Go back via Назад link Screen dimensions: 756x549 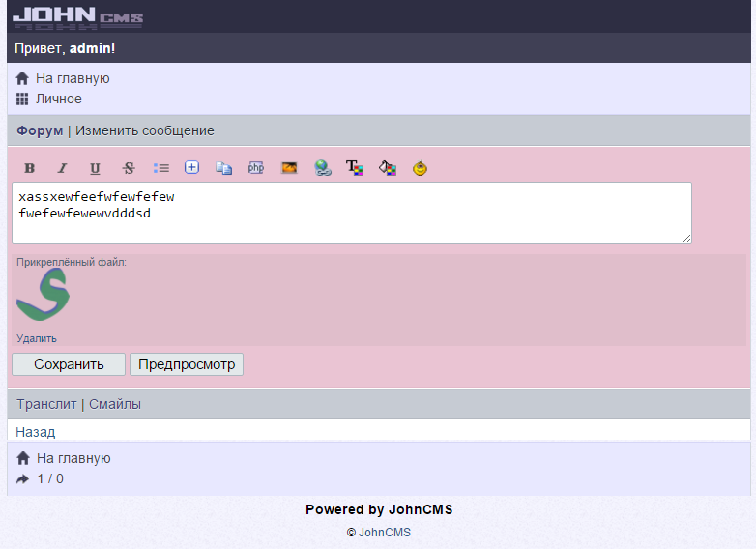click(36, 432)
